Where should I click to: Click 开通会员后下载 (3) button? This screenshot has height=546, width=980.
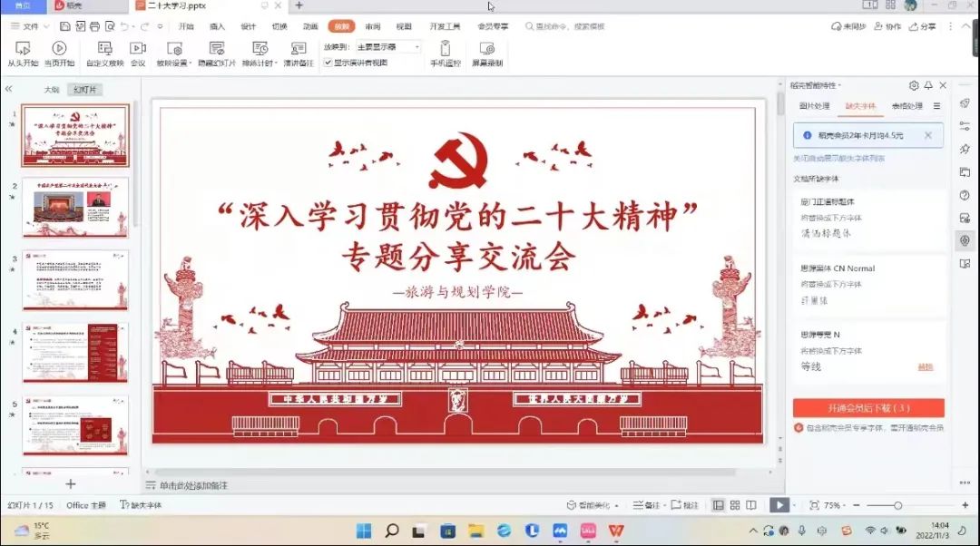pos(868,408)
